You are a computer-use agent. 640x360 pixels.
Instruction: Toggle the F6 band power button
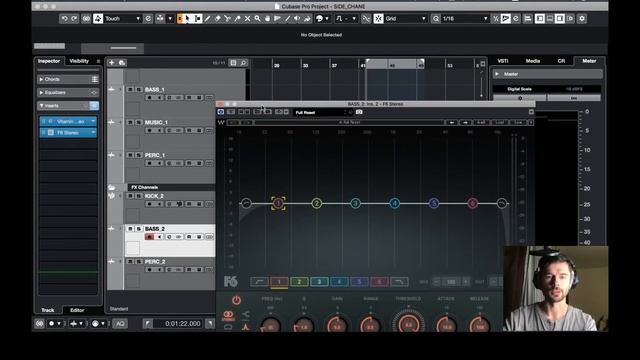(x=236, y=300)
